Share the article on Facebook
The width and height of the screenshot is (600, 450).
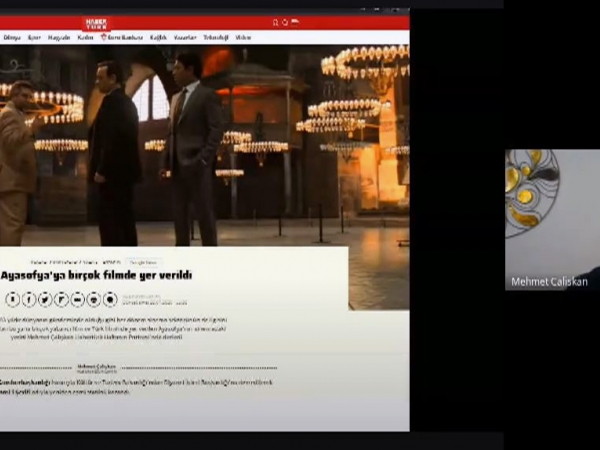(29, 299)
